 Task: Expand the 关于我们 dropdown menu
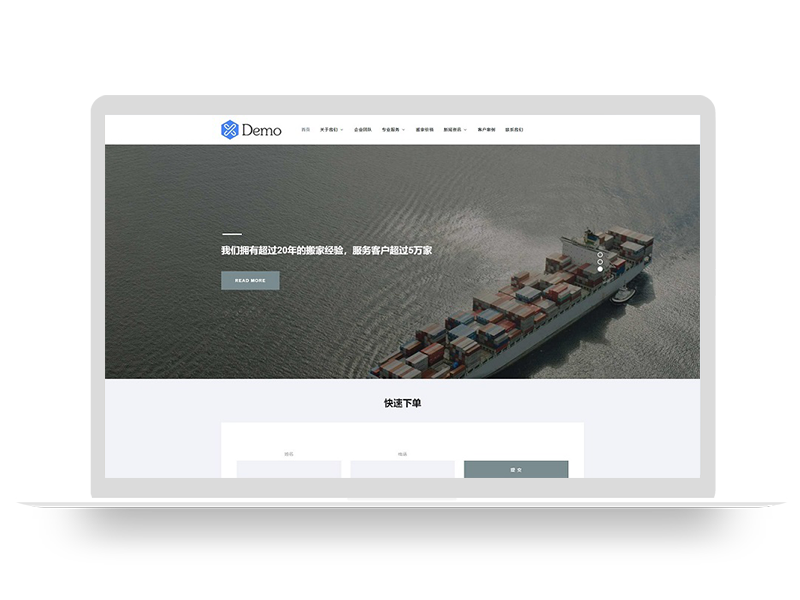(331, 128)
